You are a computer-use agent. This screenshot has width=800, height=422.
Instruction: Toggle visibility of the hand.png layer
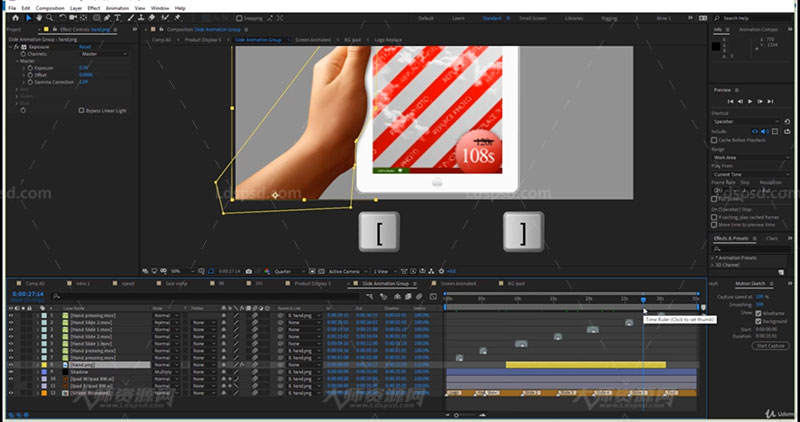[x=11, y=365]
